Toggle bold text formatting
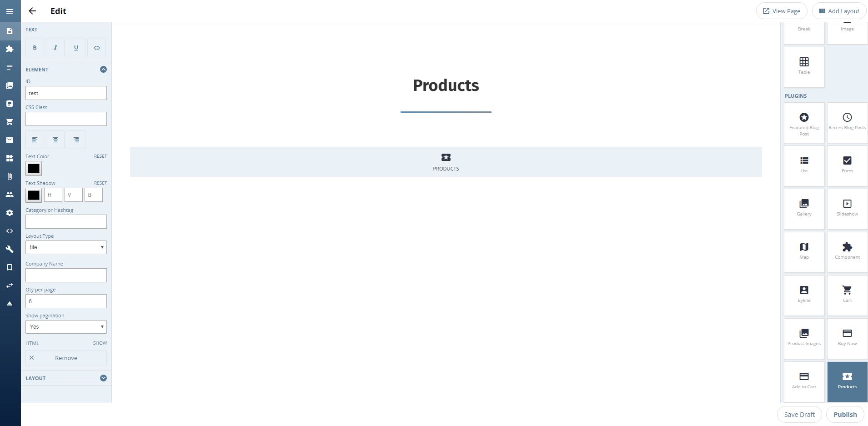Image resolution: width=868 pixels, height=426 pixels. click(x=35, y=48)
